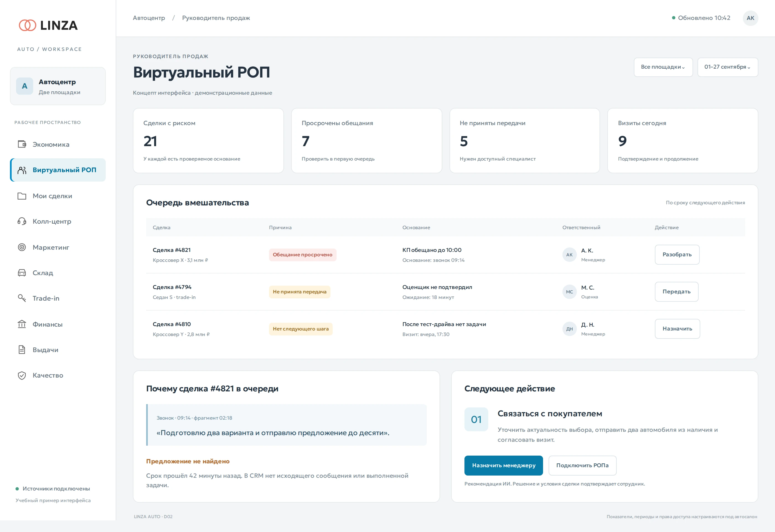Click the Виртуальный РОП people icon
The width and height of the screenshot is (775, 532).
22,170
